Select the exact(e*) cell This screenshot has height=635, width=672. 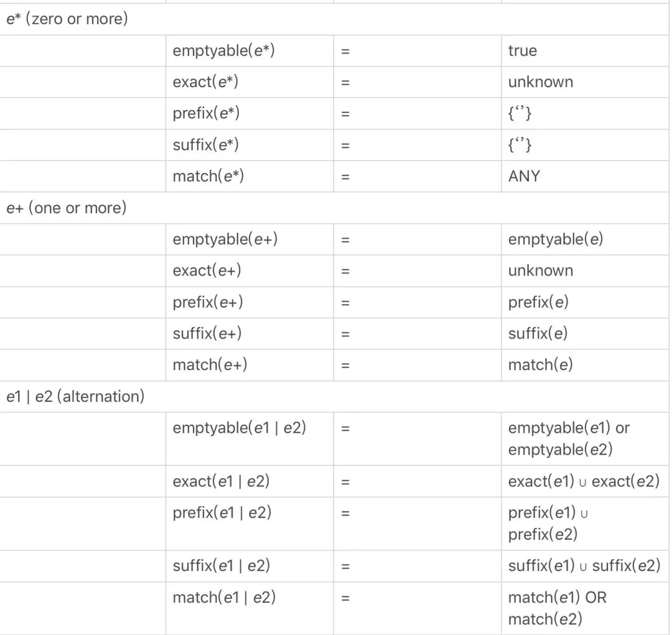pos(206,82)
